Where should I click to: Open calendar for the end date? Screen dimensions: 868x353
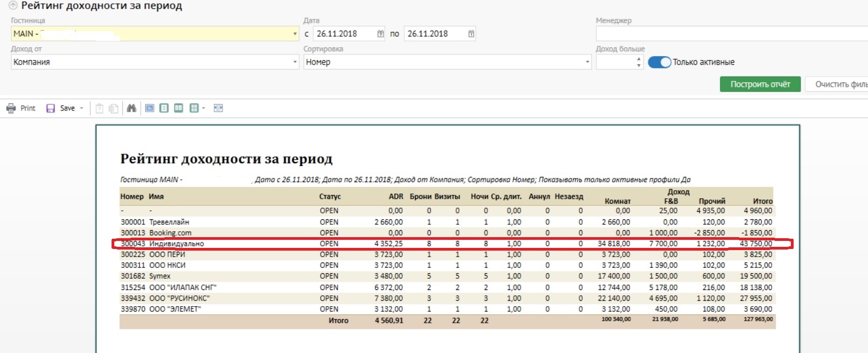click(x=471, y=34)
